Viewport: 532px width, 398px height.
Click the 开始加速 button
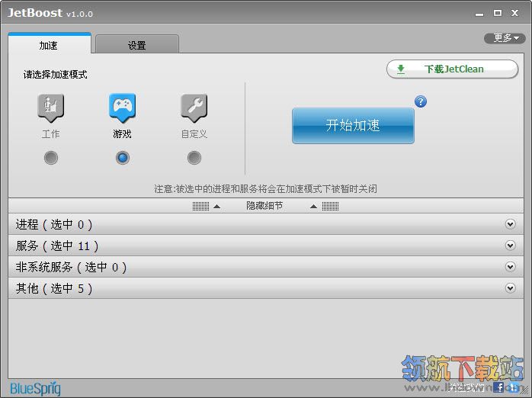pyautogui.click(x=353, y=126)
